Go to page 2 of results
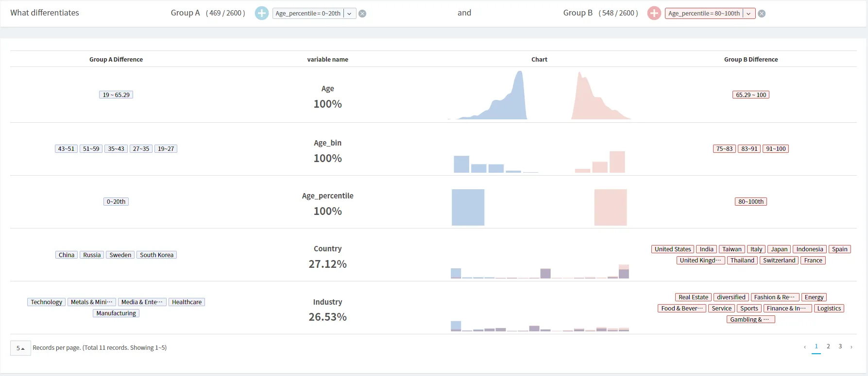 (x=828, y=346)
